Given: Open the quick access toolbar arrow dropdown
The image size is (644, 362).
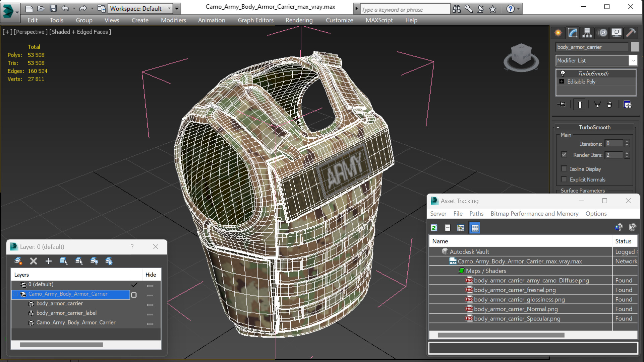Looking at the screenshot, I should click(x=177, y=8).
